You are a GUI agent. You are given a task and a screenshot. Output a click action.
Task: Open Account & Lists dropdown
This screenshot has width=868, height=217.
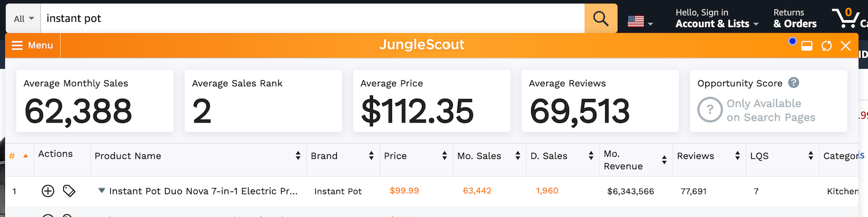pyautogui.click(x=717, y=18)
